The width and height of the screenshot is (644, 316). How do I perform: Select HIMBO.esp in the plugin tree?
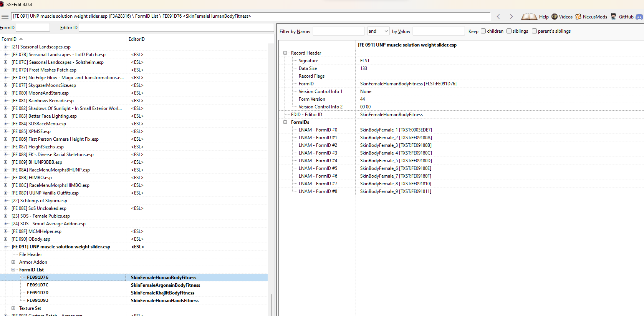click(31, 178)
